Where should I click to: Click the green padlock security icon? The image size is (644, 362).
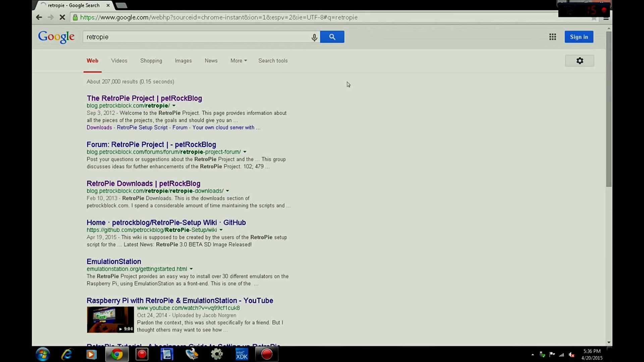(75, 17)
